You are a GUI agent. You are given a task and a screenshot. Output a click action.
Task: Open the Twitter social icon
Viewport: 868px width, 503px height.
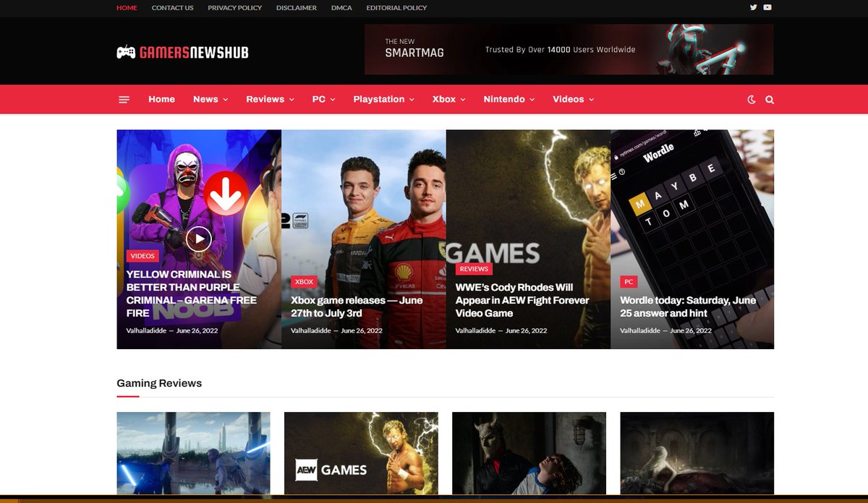(x=753, y=7)
